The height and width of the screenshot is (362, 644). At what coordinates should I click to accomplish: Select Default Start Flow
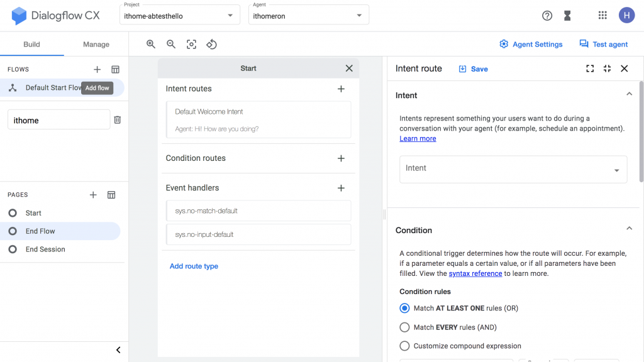[x=62, y=88]
